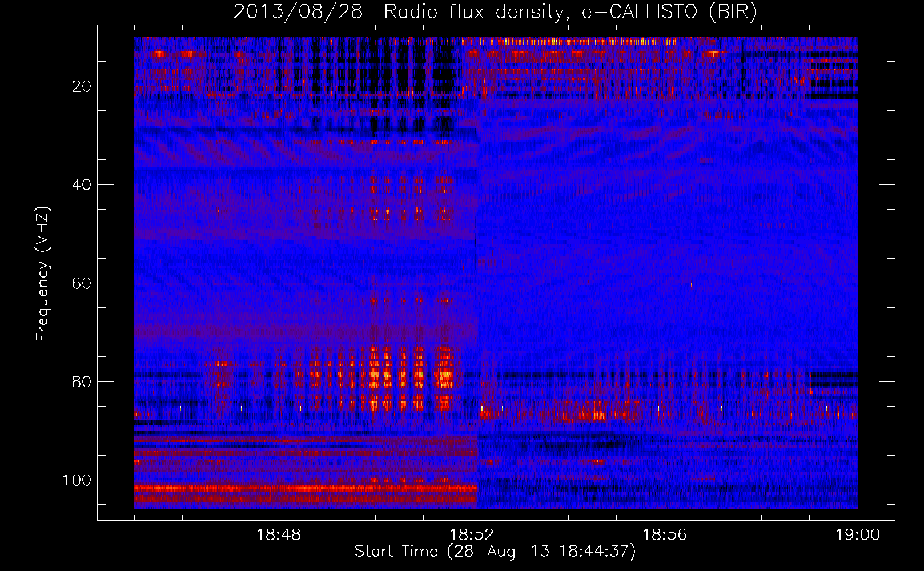
Task: Click the 'Start Time (28-Aug-13 18:44:37)' label
Action: coord(495,552)
